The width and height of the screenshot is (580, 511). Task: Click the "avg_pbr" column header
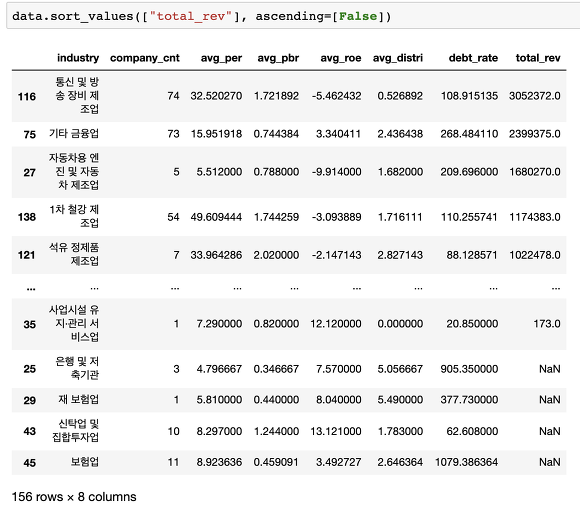tap(278, 58)
